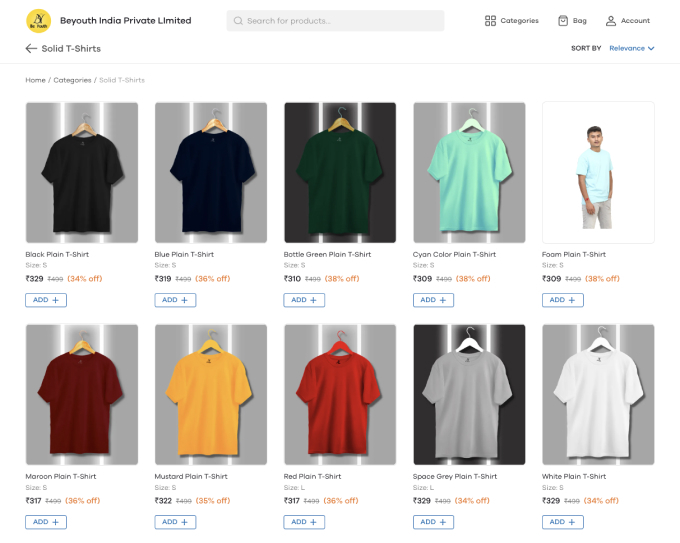Open the shopping Bag icon
Viewport: 680px width, 543px height.
coord(562,21)
